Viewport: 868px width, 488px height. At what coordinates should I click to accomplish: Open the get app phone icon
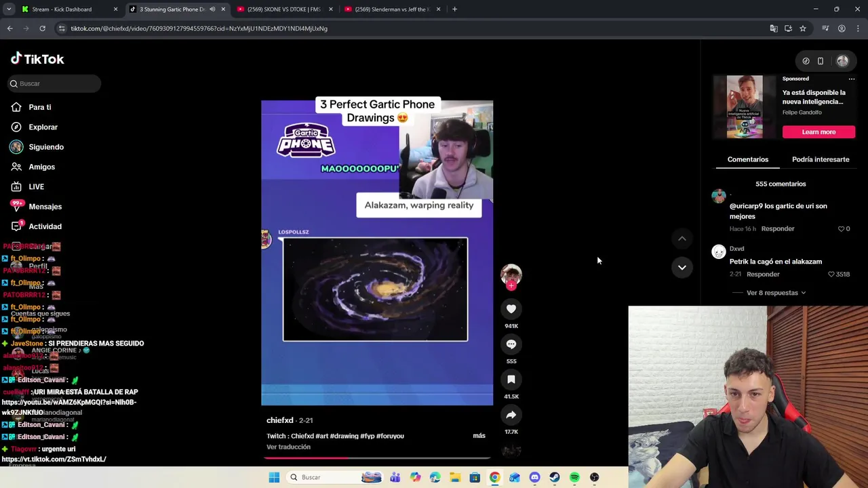(821, 61)
